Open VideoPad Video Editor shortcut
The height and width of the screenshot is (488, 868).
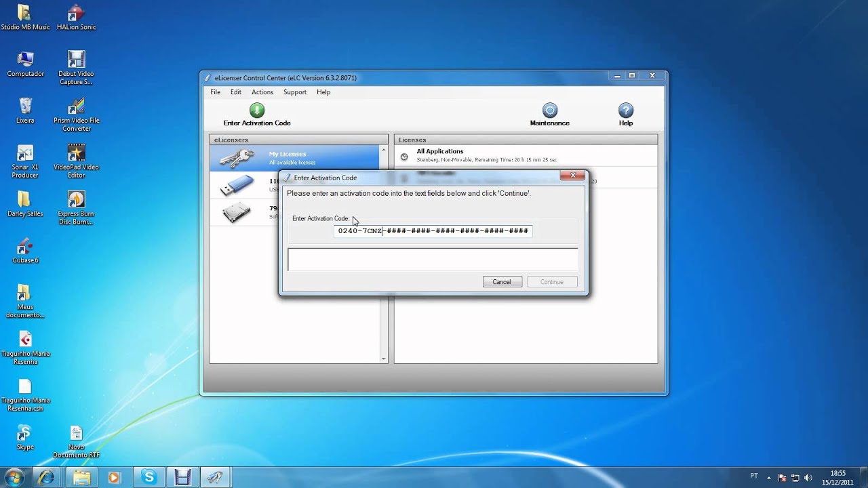(x=76, y=161)
